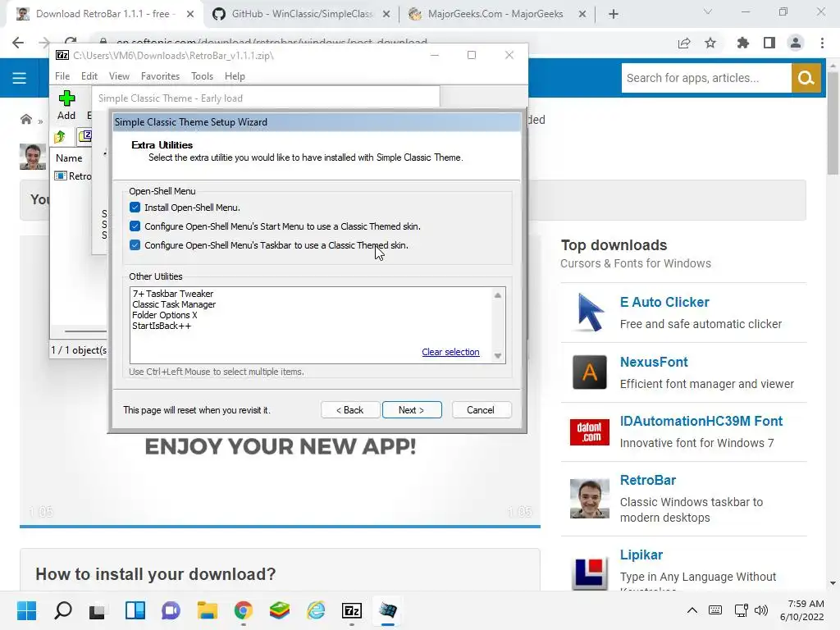
Task: Bookmark page with star icon
Action: 710,43
